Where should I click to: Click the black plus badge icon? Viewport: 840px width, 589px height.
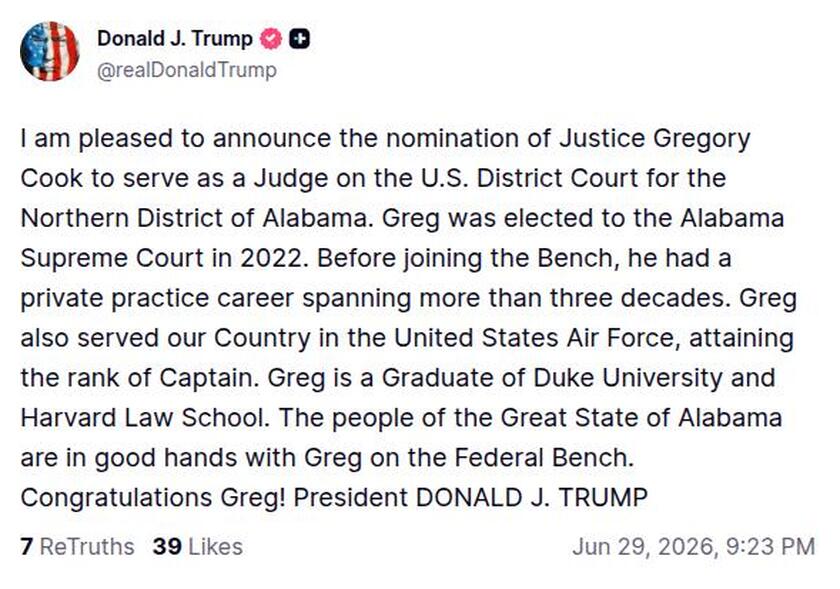[x=299, y=39]
